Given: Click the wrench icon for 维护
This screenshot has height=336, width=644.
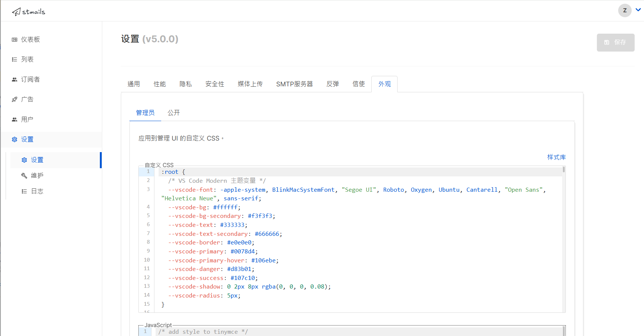Looking at the screenshot, I should 24,176.
